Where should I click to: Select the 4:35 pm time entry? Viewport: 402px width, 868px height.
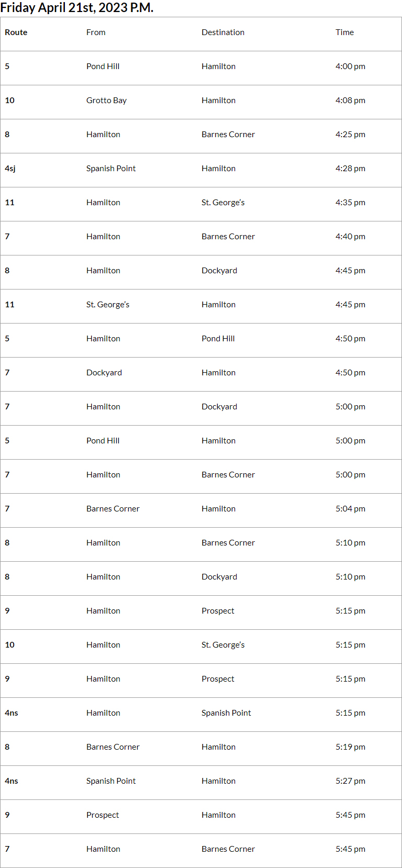click(x=350, y=203)
